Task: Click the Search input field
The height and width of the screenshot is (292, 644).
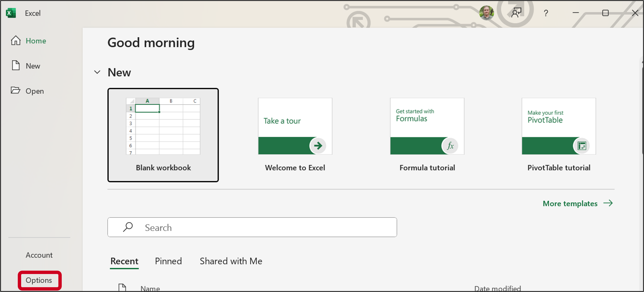Action: click(252, 227)
